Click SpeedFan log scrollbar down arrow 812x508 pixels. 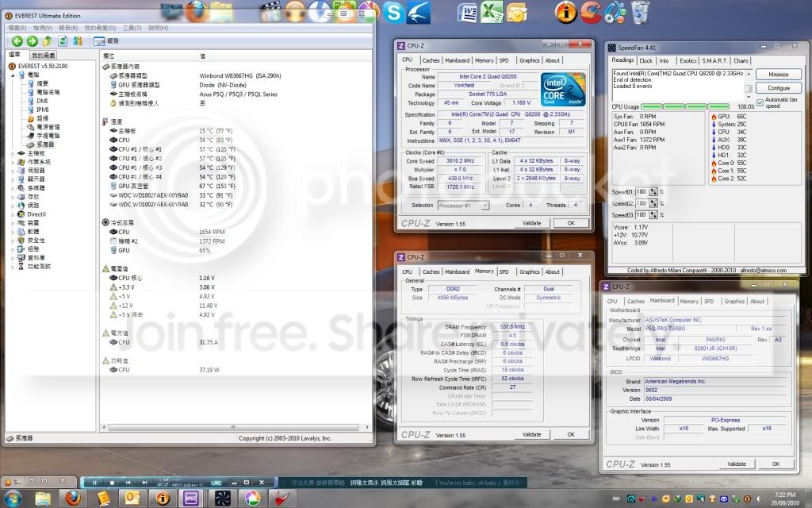click(749, 97)
